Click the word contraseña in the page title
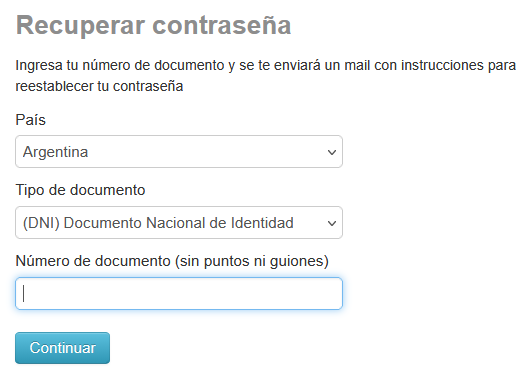This screenshot has height=374, width=530. (222, 25)
